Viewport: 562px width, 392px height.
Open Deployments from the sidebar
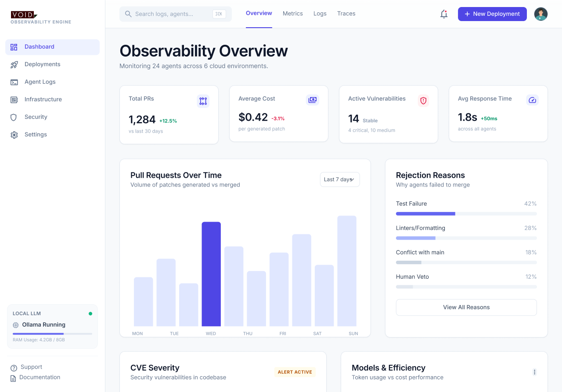(x=14, y=64)
